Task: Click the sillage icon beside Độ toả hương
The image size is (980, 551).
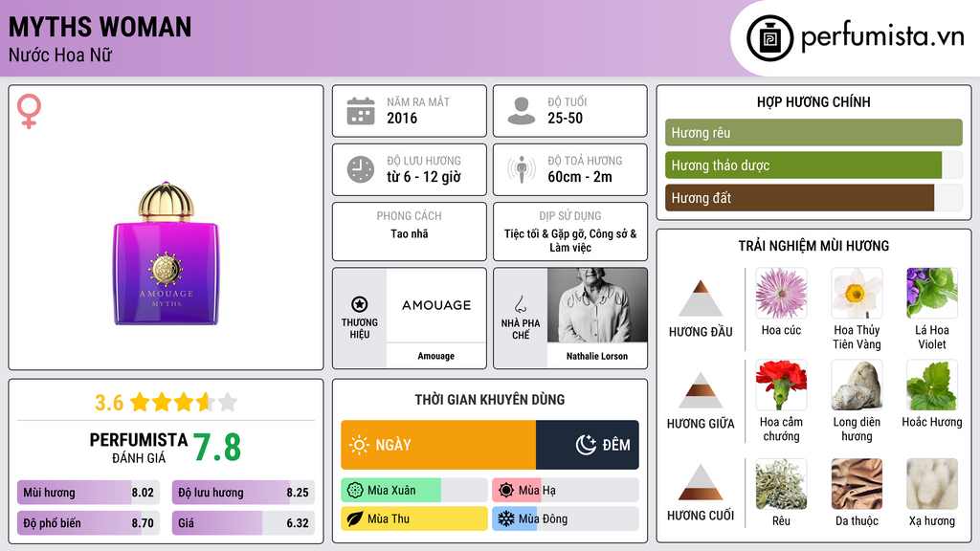Action: tap(522, 169)
